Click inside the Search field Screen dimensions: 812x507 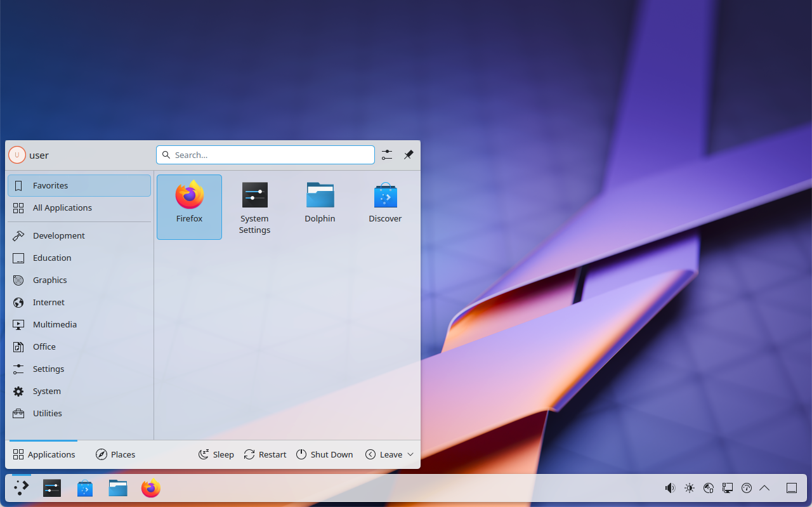coord(265,155)
